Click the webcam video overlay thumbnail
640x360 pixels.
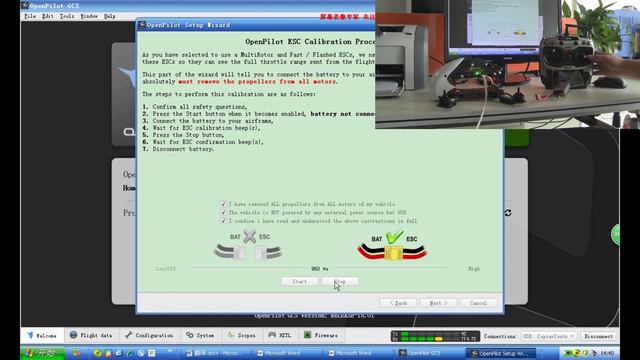pos(507,64)
